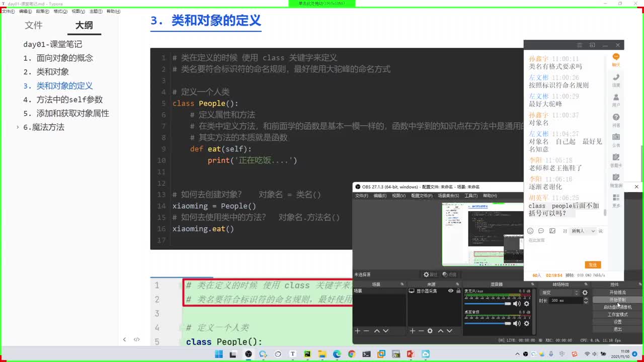Expand the 6.魔法方法 outline item
Screen dimensions: 644x362
(x=18, y=127)
